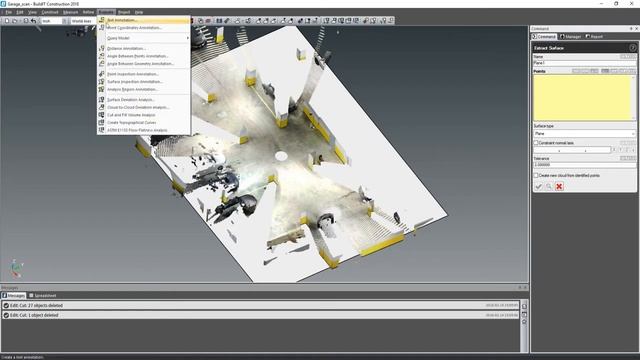Select Angle Between Points Annotation

[143, 56]
